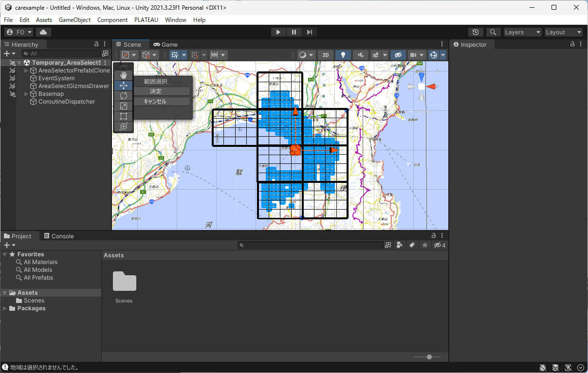
Task: Select the Scale tool
Action: 123,106
